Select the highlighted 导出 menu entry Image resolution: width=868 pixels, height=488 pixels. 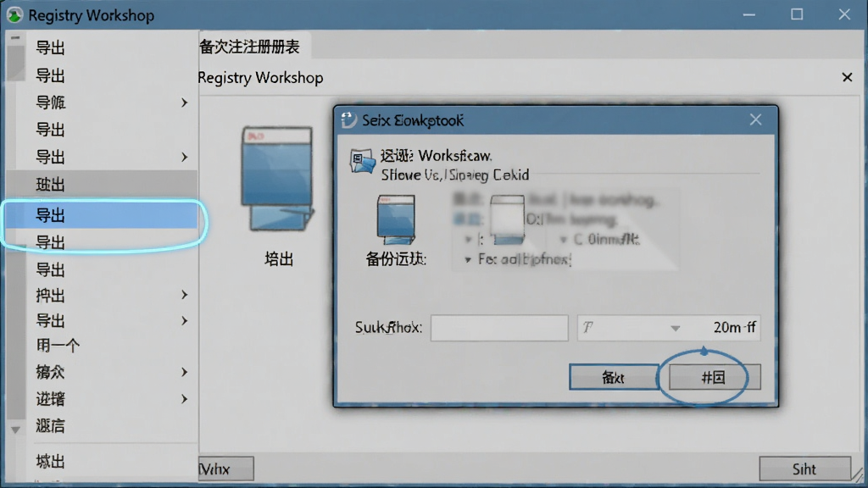102,215
